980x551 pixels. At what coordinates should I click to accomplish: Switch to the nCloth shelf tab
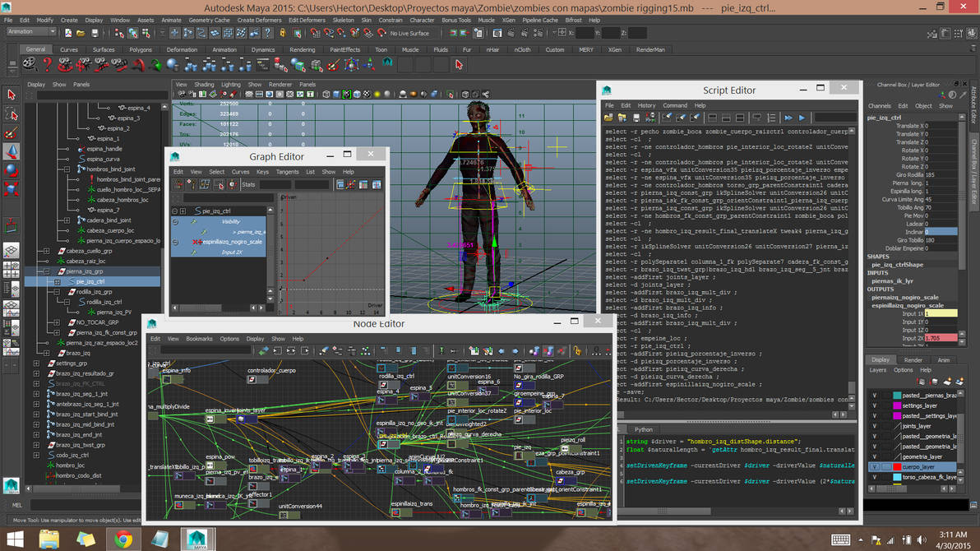pyautogui.click(x=523, y=50)
